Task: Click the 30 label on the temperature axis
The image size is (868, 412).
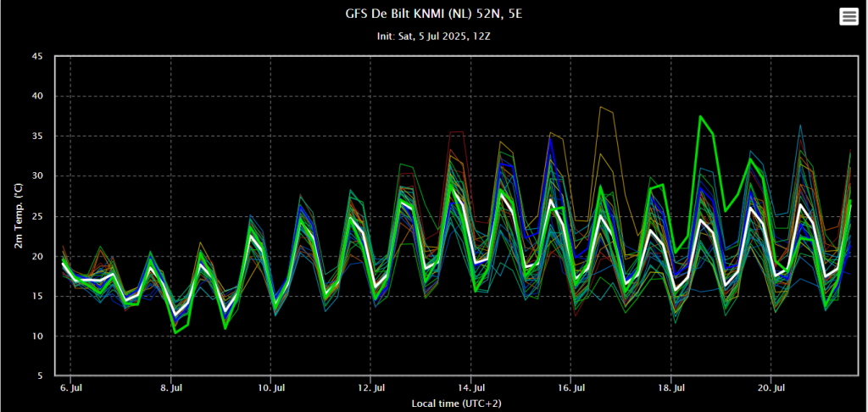Action: pos(37,176)
